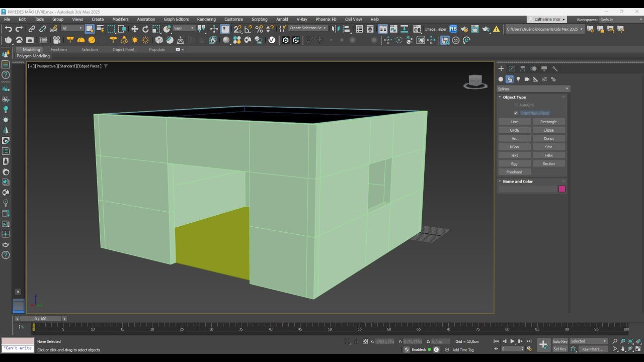Click the Angle Snap toggle icon
This screenshot has width=644, height=362.
pyautogui.click(x=248, y=29)
